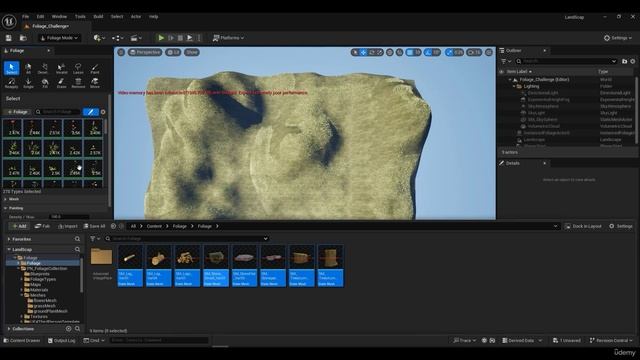The height and width of the screenshot is (360, 640).
Task: Open the Tools menu
Action: click(80, 17)
